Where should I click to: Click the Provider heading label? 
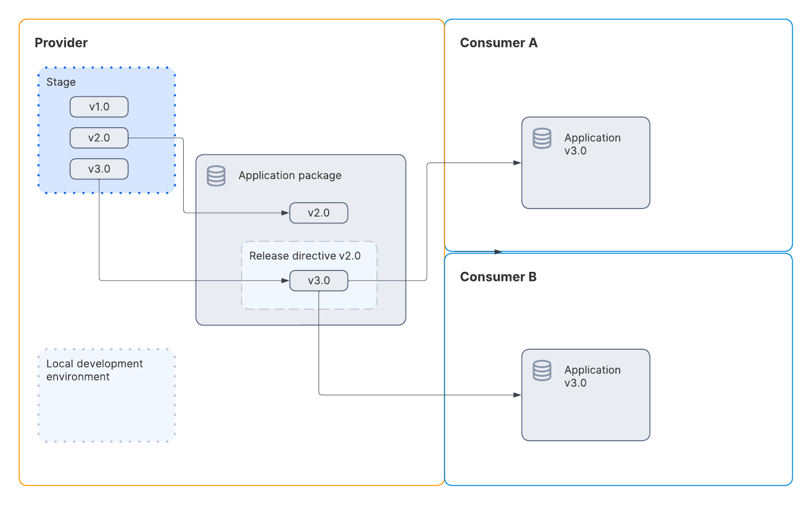(60, 43)
